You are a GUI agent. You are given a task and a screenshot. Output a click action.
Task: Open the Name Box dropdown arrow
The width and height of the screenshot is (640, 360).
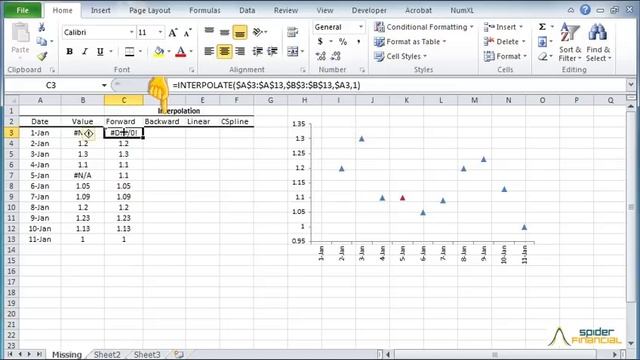(x=104, y=85)
